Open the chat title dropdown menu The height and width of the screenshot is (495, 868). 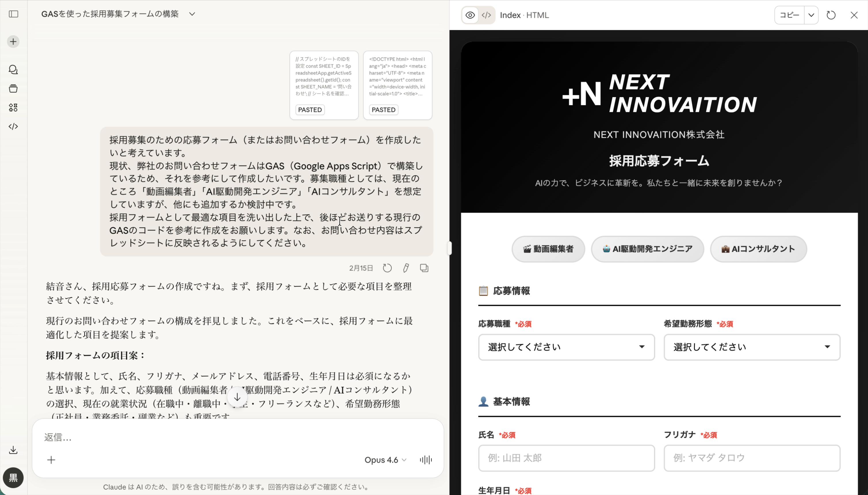(x=192, y=14)
